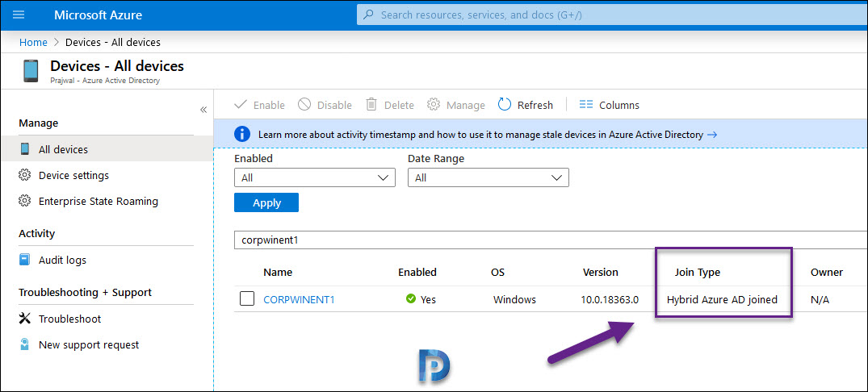Click the Enterprise State Roaming gear icon
Viewport: 868px width, 392px height.
click(x=24, y=202)
